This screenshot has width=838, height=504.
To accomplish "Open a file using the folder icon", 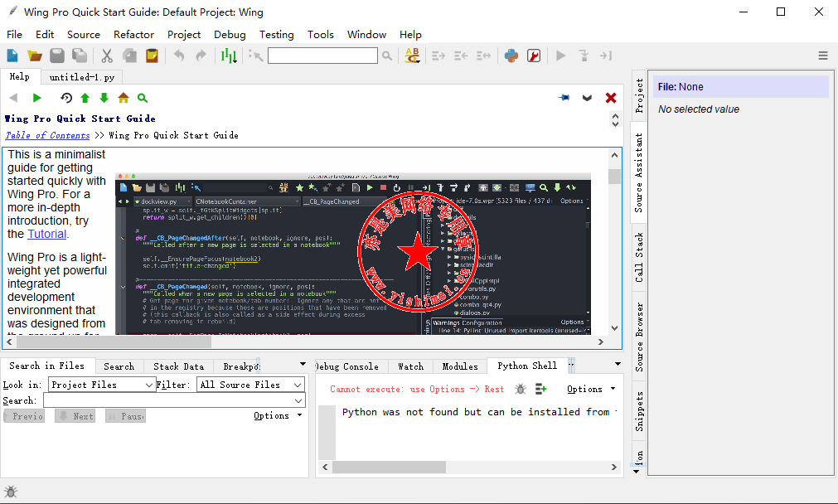I will click(35, 56).
